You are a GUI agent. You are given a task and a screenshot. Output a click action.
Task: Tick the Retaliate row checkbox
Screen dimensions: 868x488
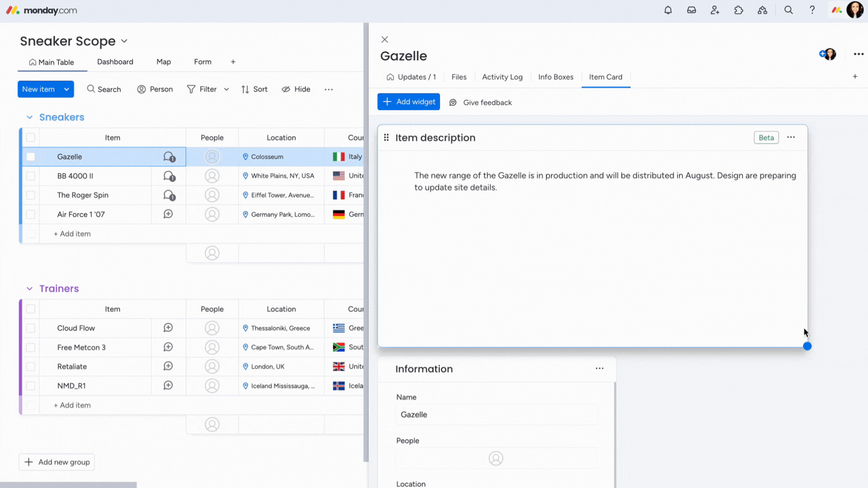31,366
